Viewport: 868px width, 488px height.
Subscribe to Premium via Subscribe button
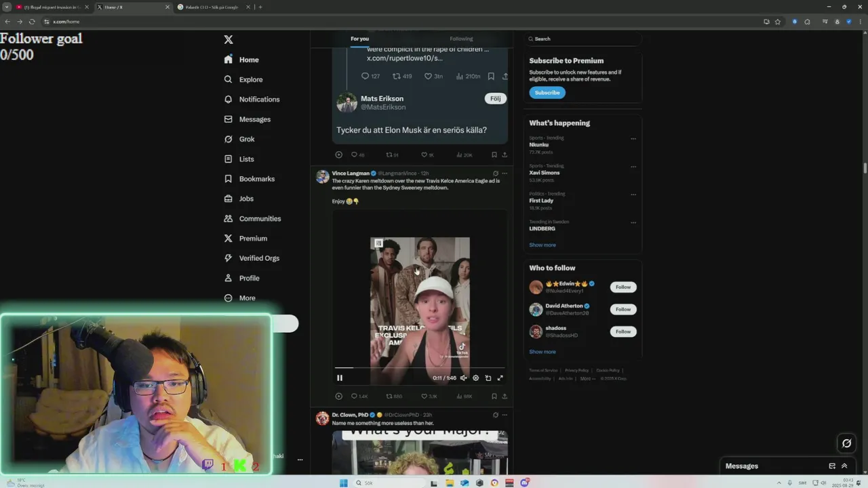(x=547, y=93)
